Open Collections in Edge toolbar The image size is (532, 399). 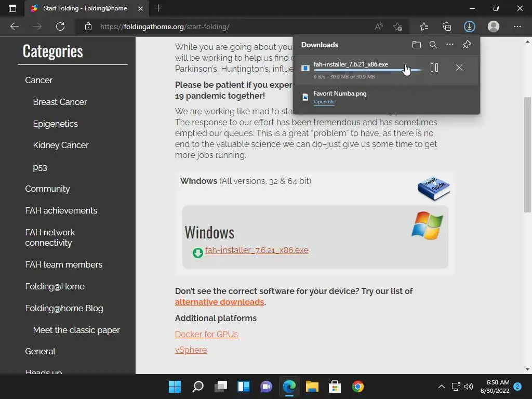[x=447, y=26]
